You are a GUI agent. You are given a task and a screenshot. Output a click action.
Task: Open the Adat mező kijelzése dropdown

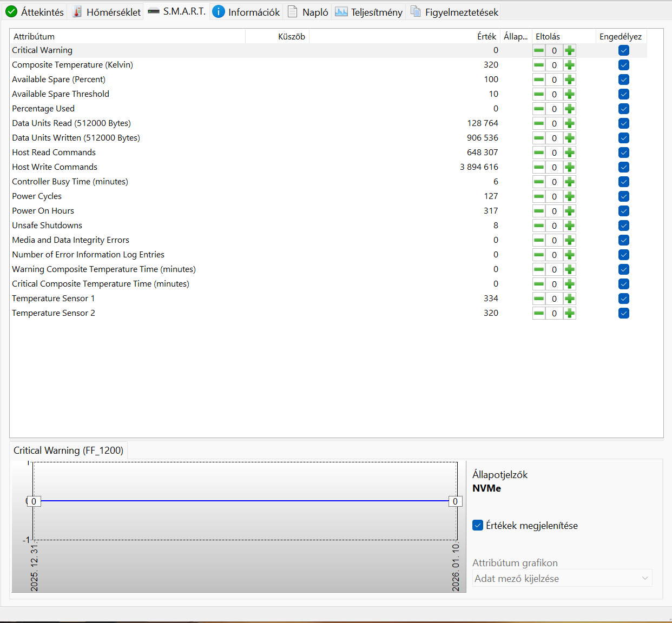[x=562, y=578]
